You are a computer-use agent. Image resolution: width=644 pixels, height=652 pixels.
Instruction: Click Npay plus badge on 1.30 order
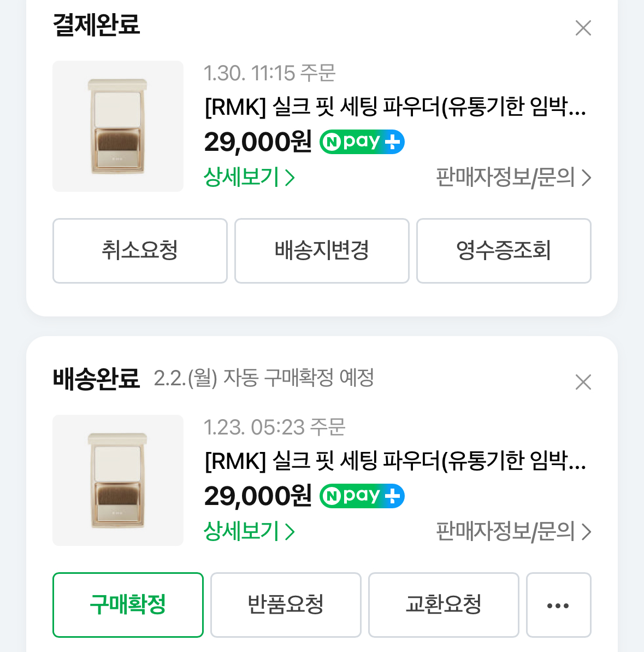click(362, 142)
